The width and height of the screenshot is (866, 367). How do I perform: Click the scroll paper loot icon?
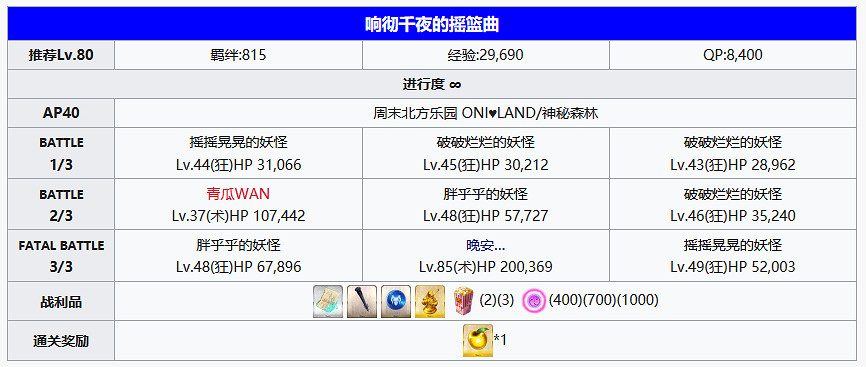pyautogui.click(x=328, y=302)
